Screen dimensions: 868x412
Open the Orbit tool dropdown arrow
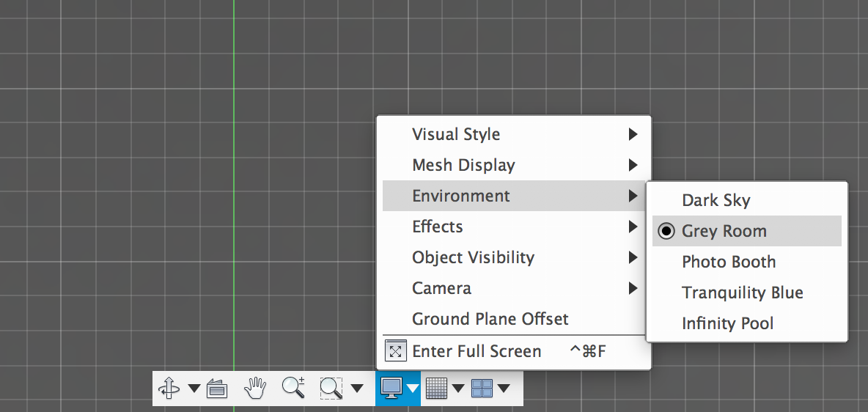(x=194, y=388)
